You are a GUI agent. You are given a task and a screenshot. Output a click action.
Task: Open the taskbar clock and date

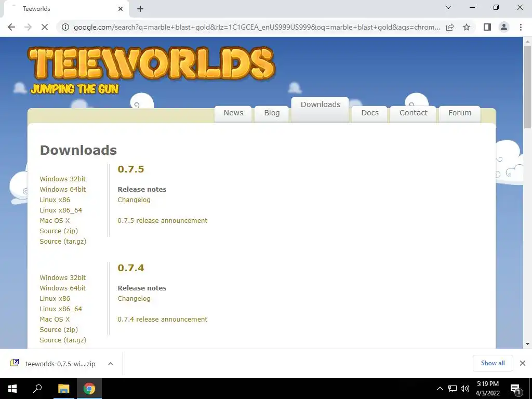[487, 389]
